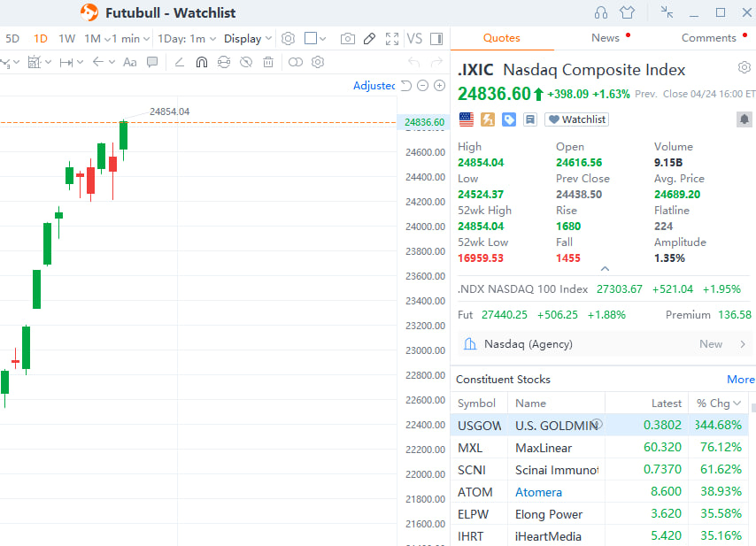Click the 24836.60 current price axis label
Image resolution: width=756 pixels, height=546 pixels.
click(x=424, y=122)
